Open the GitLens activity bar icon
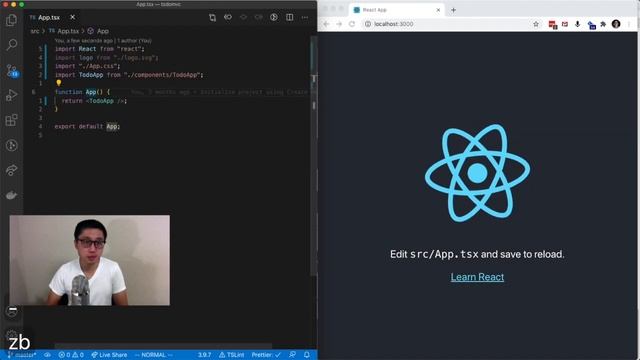Viewport: 640px width, 360px height. (11, 145)
